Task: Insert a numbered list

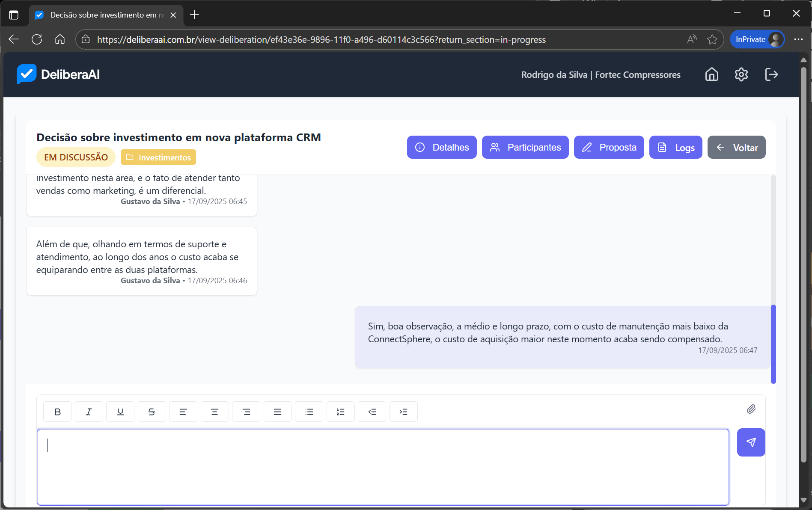Action: click(x=340, y=412)
